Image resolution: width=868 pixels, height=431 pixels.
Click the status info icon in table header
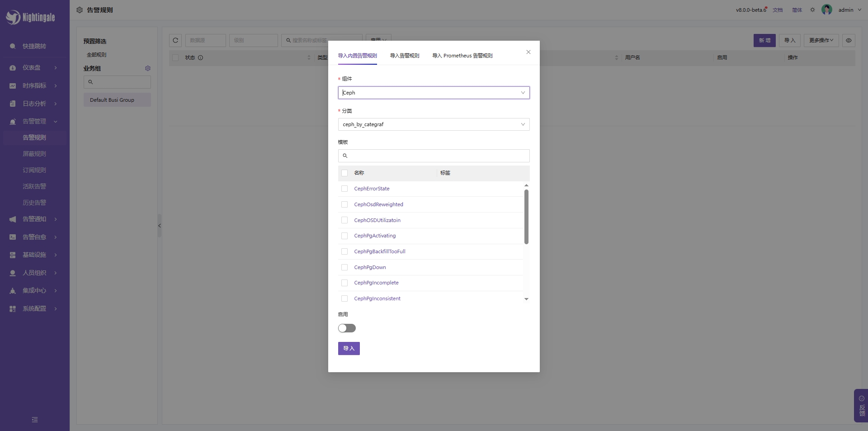coord(200,57)
